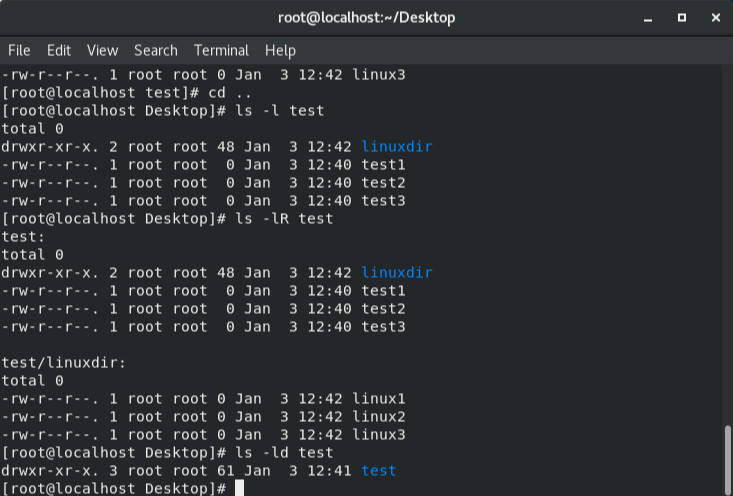The width and height of the screenshot is (733, 496).
Task: Click the vertical scrollbar thumb
Action: [727, 460]
